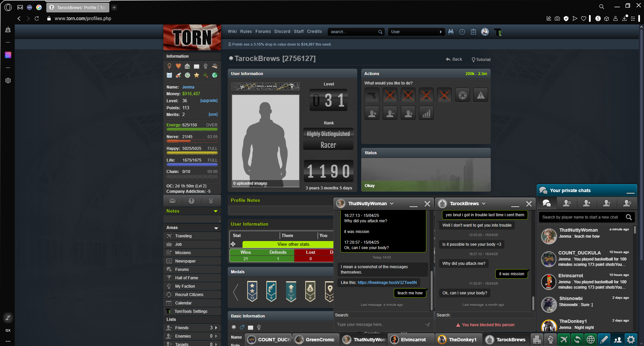Viewport: 644px width, 346px height.
Task: Switch to friends chat tab
Action: pyautogui.click(x=587, y=203)
